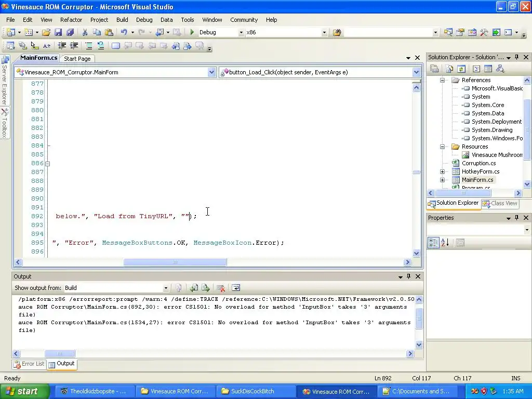The height and width of the screenshot is (399, 532).
Task: Open the Object Browser toolbar icon
Action: click(x=472, y=32)
